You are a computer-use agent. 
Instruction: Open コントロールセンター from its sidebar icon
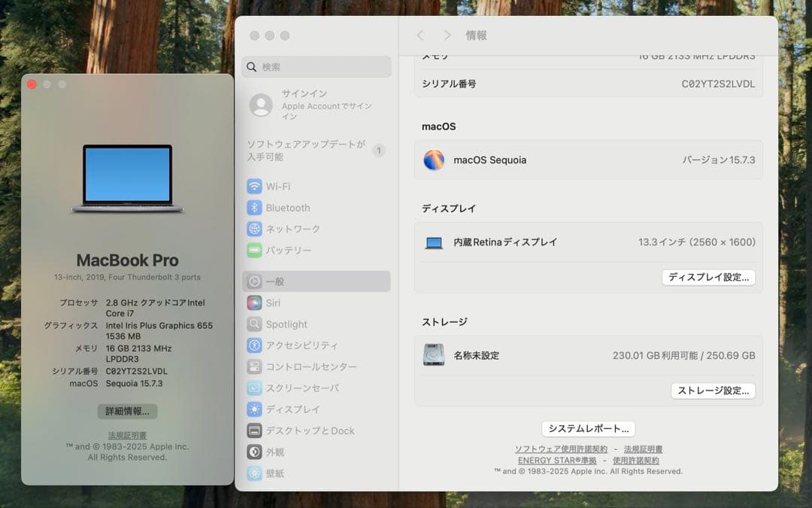coord(254,366)
